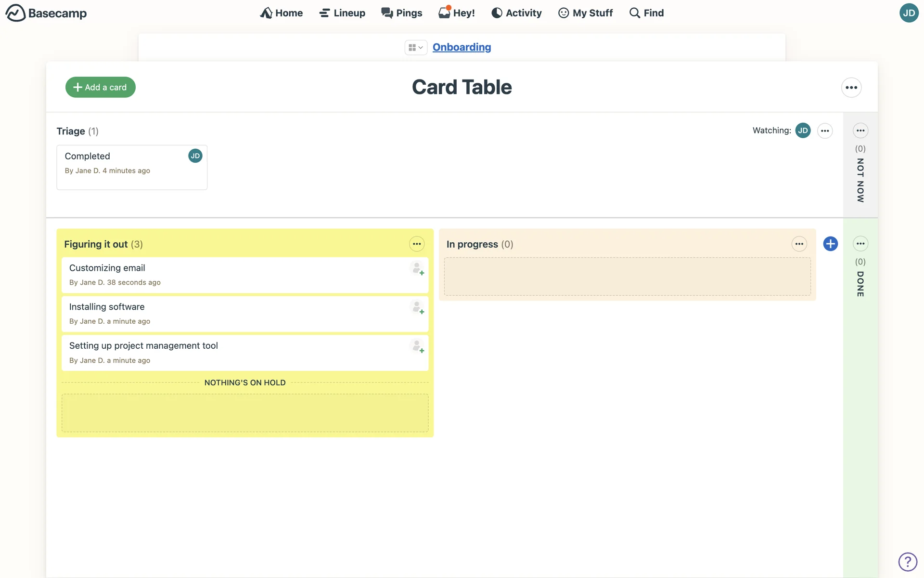
Task: Expand the green Done column
Action: 860,284
